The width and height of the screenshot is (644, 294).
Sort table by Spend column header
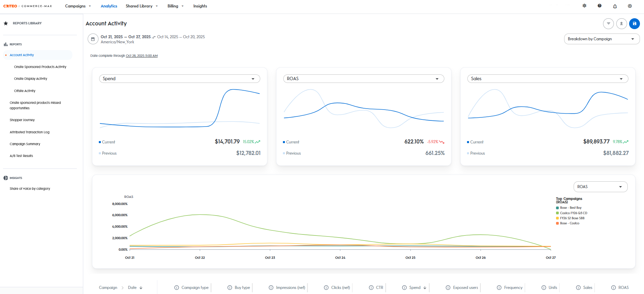coord(415,288)
